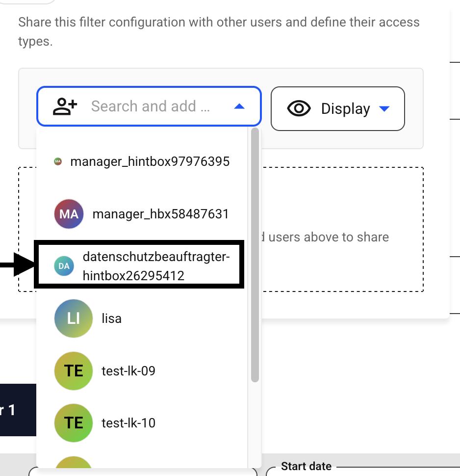This screenshot has height=476, width=460.
Task: Click the add-user icon in search field
Action: pos(65,106)
